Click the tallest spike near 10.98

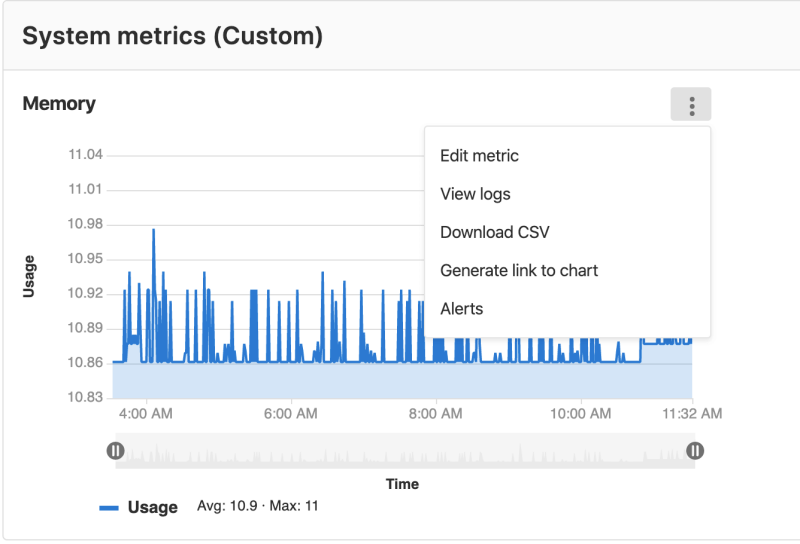153,231
